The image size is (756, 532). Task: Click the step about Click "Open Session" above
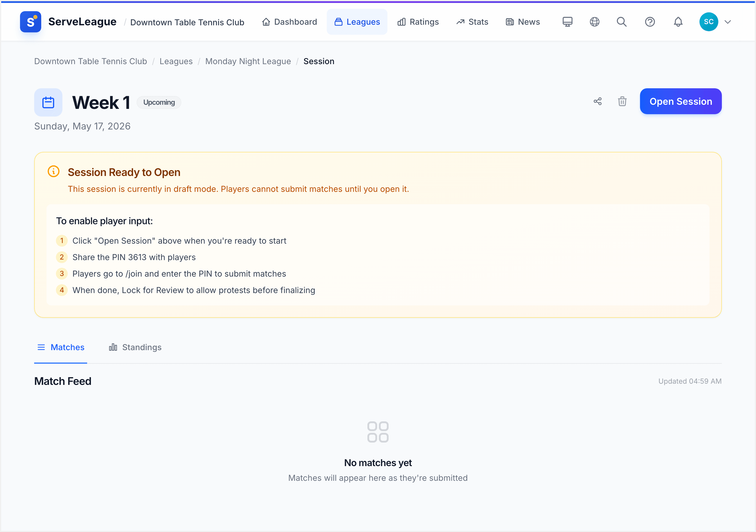[x=180, y=241]
